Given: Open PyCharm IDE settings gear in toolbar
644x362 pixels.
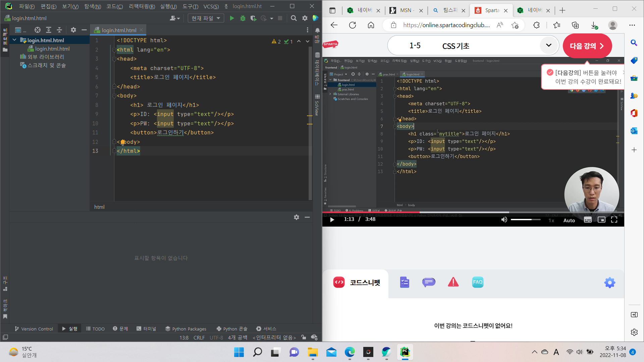Looking at the screenshot, I should tap(305, 18).
